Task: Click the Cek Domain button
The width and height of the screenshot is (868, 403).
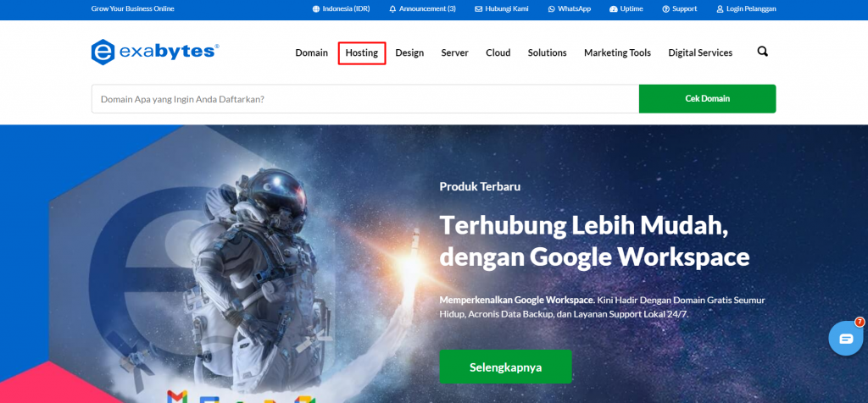Action: pos(708,98)
